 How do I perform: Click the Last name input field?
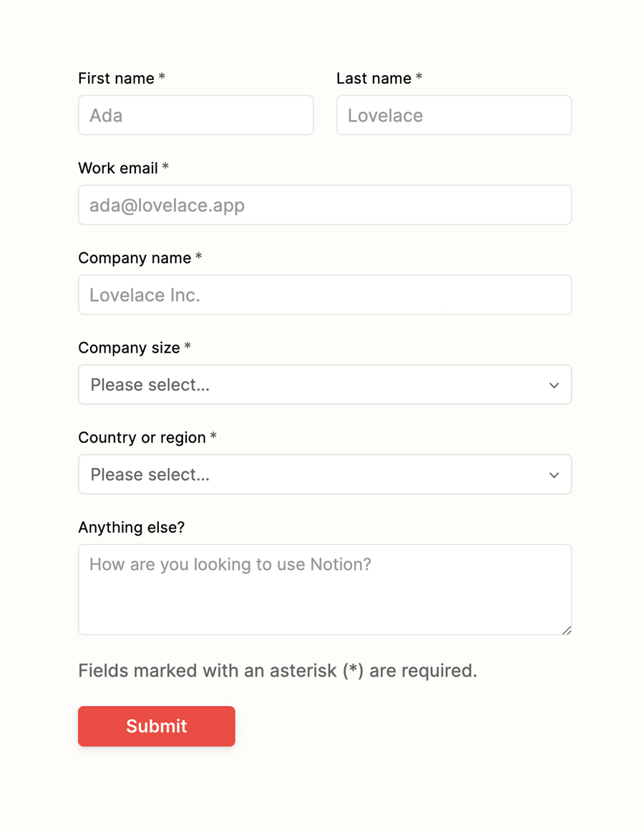454,115
